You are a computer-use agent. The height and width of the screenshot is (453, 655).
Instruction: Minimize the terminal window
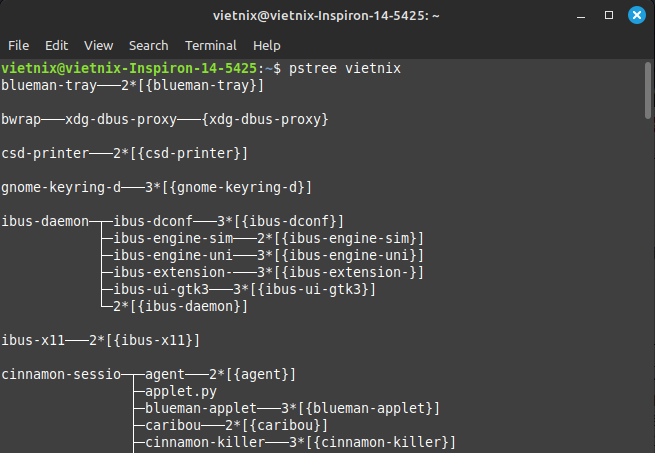tap(581, 16)
